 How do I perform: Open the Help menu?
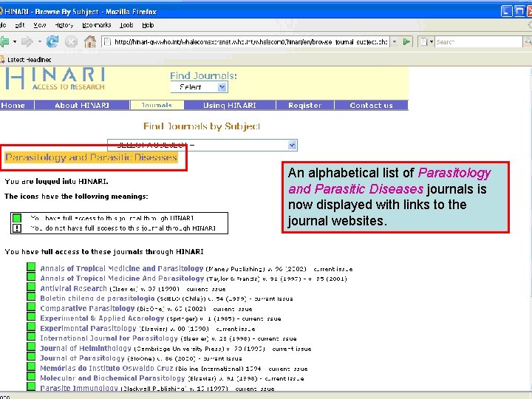click(x=148, y=25)
